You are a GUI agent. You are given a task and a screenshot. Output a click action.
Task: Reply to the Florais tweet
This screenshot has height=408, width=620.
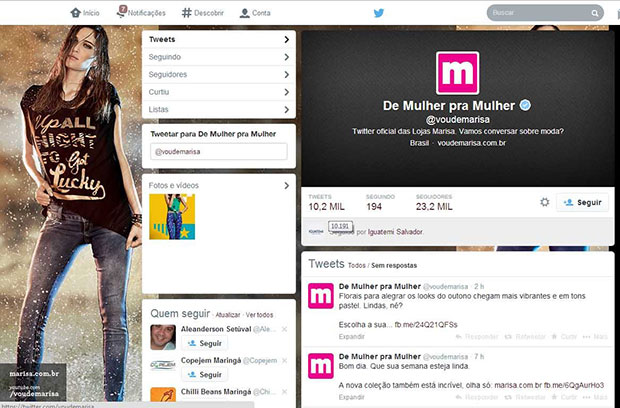pos(477,336)
